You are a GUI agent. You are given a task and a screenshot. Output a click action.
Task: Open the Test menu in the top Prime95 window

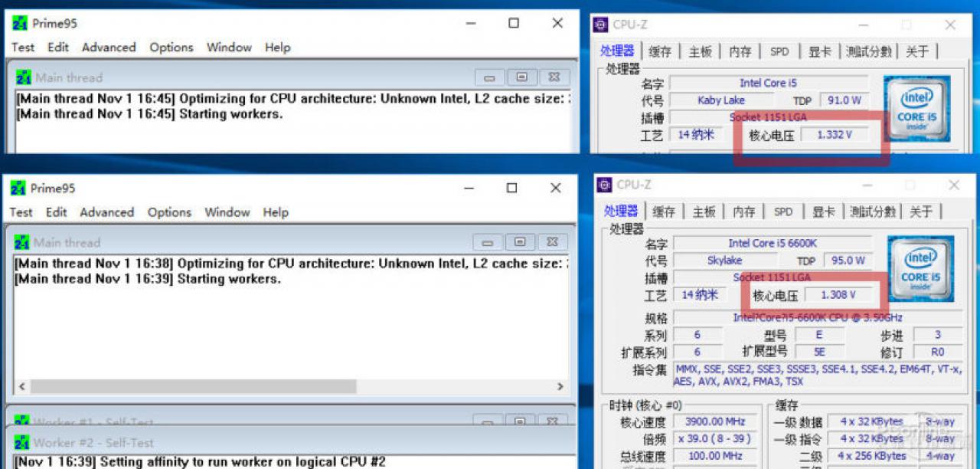click(x=23, y=48)
